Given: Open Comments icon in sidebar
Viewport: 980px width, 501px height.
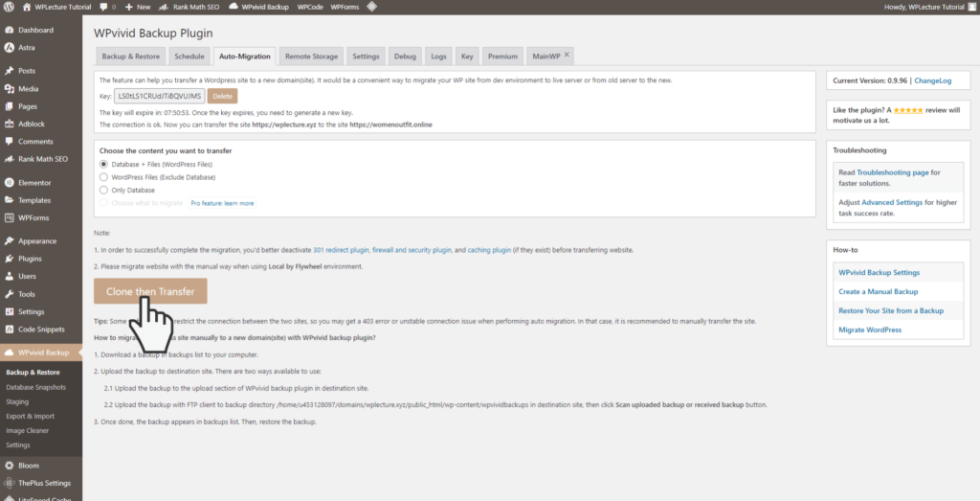Looking at the screenshot, I should pos(10,142).
